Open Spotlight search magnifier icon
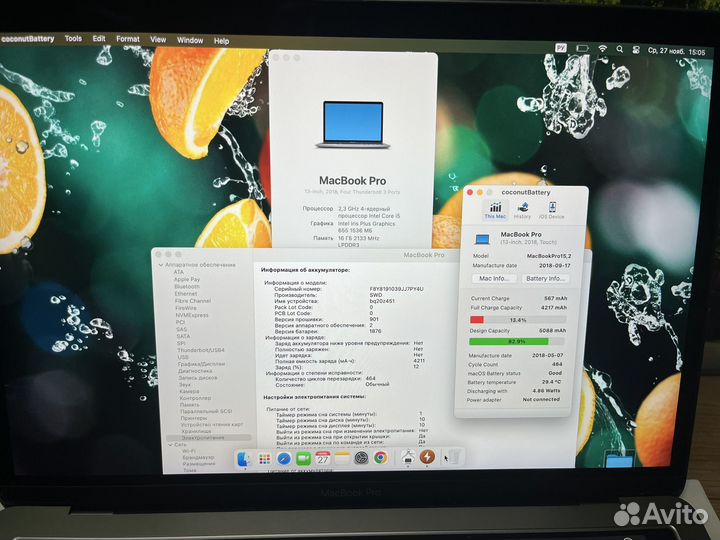Viewport: 720px width, 540px height. [x=619, y=49]
